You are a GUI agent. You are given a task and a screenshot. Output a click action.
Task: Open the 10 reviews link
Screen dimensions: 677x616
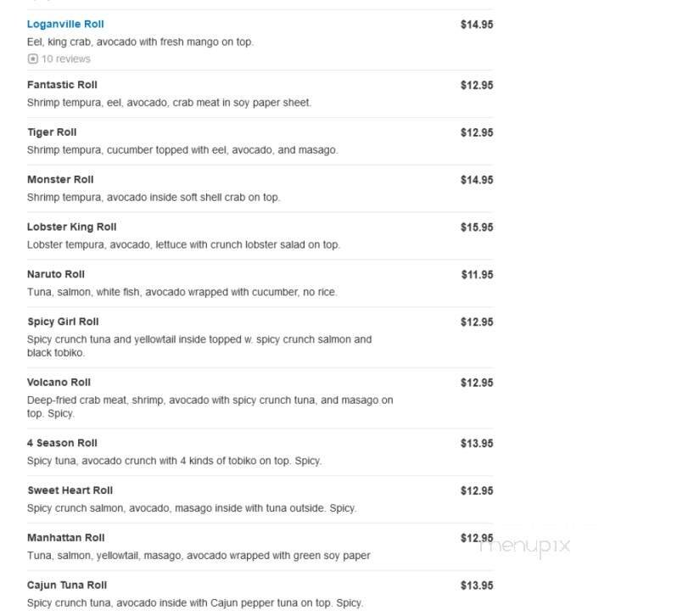click(65, 59)
